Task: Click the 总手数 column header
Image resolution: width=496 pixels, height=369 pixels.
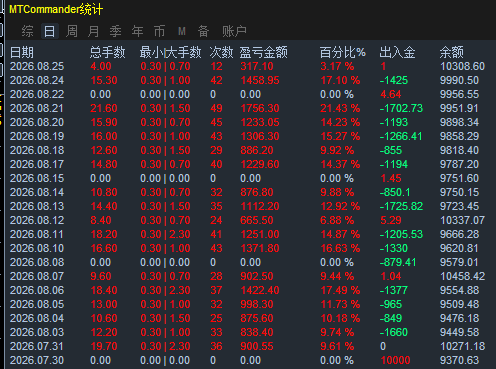Action: (x=108, y=52)
